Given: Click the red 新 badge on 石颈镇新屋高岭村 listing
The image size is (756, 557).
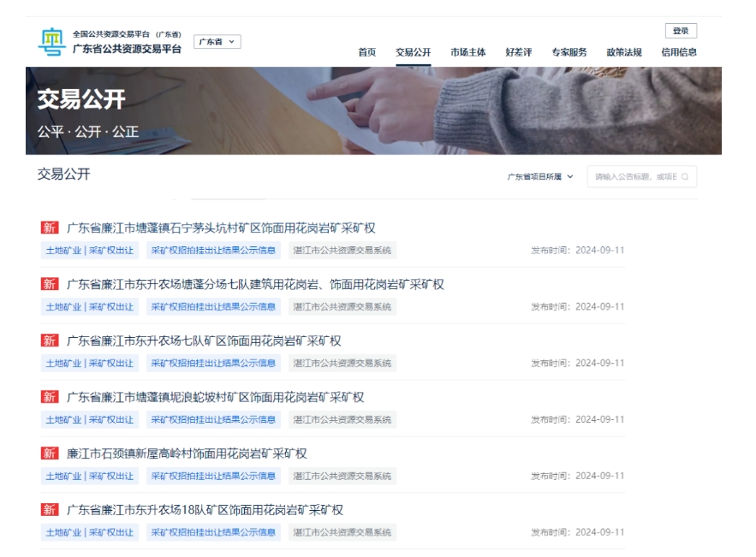Looking at the screenshot, I should (50, 453).
